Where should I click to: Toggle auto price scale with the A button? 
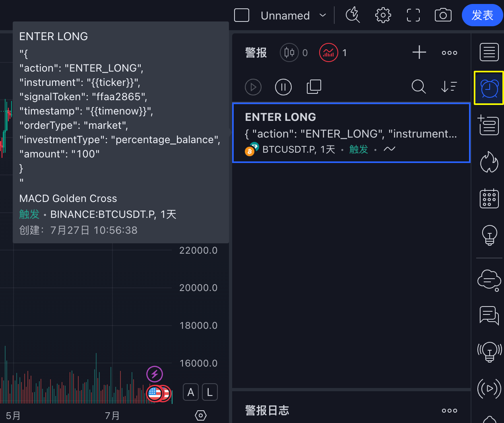(x=190, y=392)
